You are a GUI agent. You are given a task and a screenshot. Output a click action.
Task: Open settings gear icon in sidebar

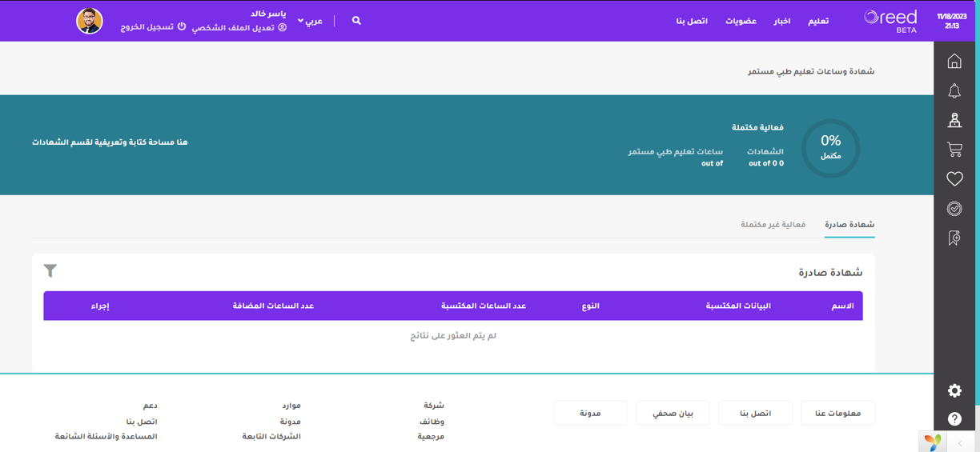click(x=954, y=390)
